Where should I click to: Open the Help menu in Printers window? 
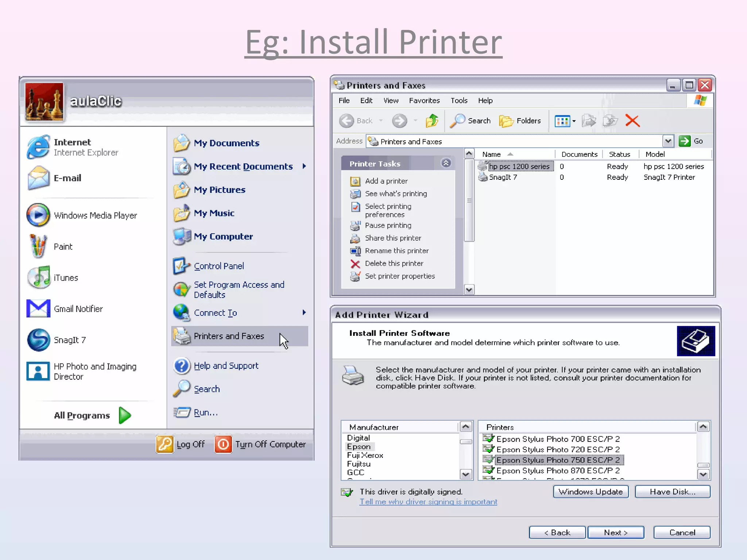485,100
